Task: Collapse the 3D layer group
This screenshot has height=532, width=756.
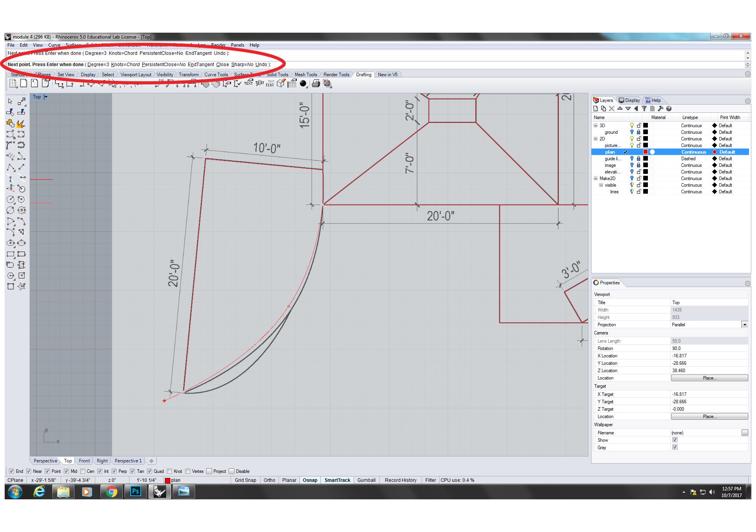Action: (x=595, y=125)
